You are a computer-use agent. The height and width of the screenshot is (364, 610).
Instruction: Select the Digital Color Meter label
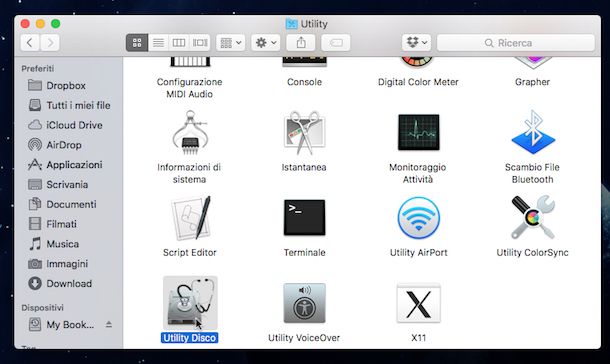[x=418, y=82]
